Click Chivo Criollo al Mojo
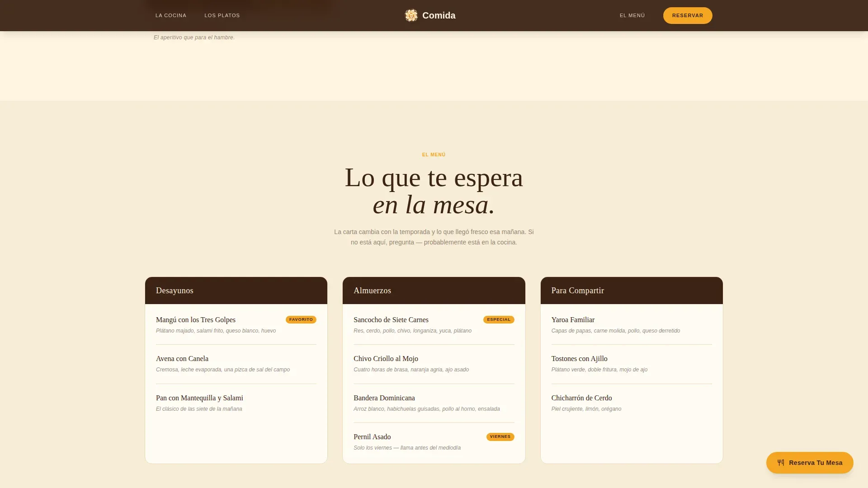 coord(386,359)
